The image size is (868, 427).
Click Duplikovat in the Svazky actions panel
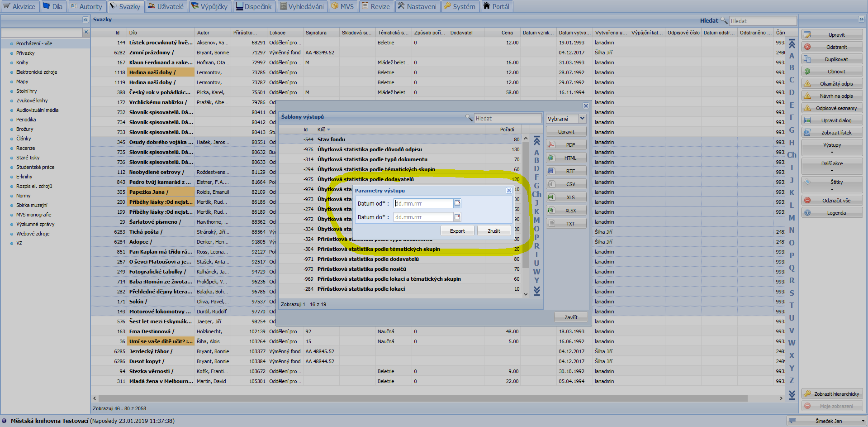click(x=832, y=59)
